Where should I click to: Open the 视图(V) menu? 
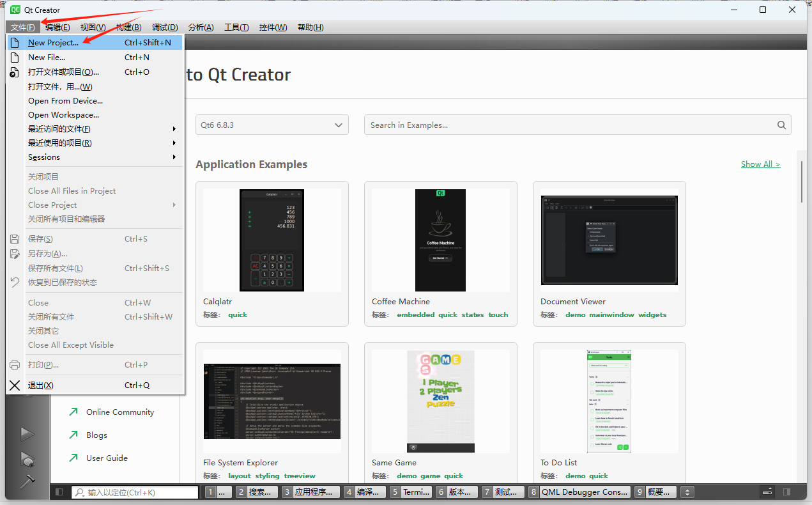pos(93,27)
